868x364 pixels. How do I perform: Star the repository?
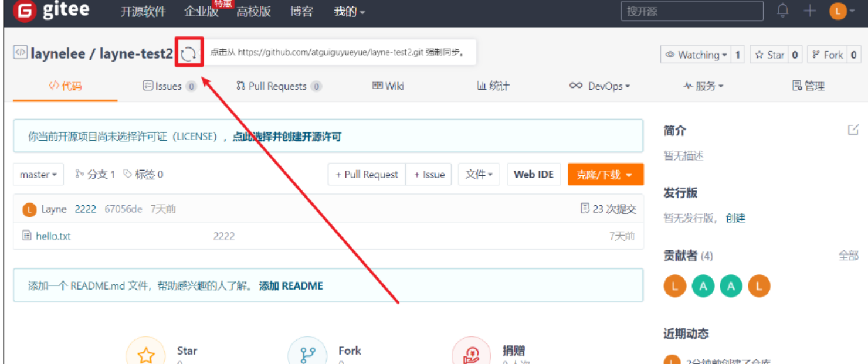[x=769, y=55]
